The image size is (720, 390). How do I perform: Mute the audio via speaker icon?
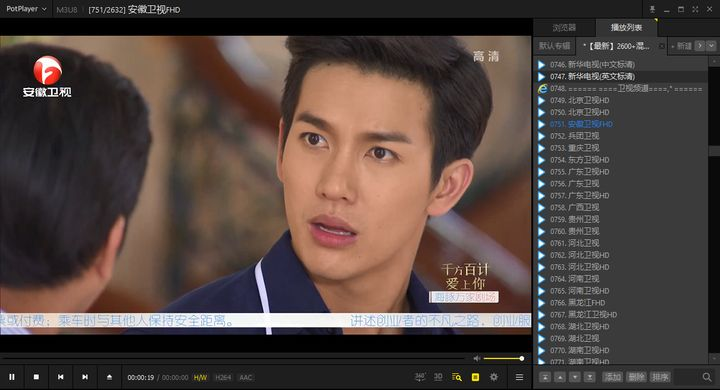coord(477,358)
